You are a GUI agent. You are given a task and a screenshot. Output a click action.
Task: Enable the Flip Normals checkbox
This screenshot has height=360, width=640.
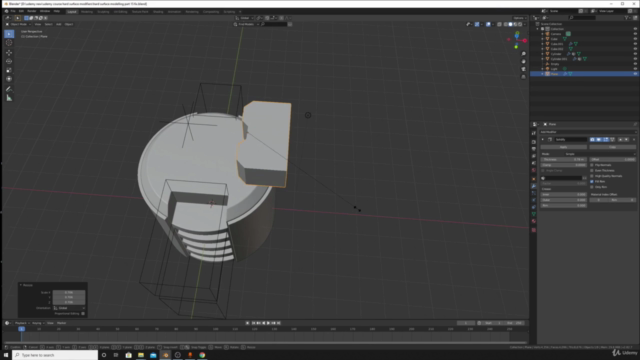pyautogui.click(x=592, y=165)
